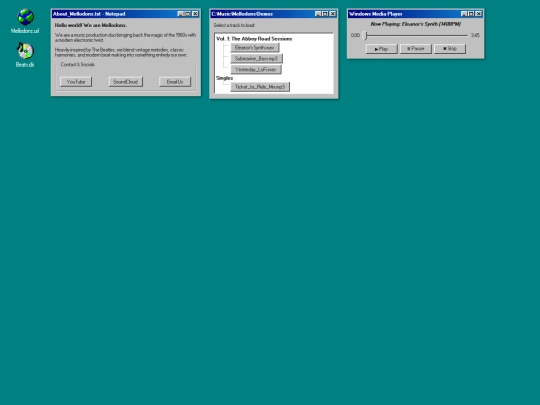The width and height of the screenshot is (540, 405).
Task: Select the Singles group heading
Action: click(225, 78)
